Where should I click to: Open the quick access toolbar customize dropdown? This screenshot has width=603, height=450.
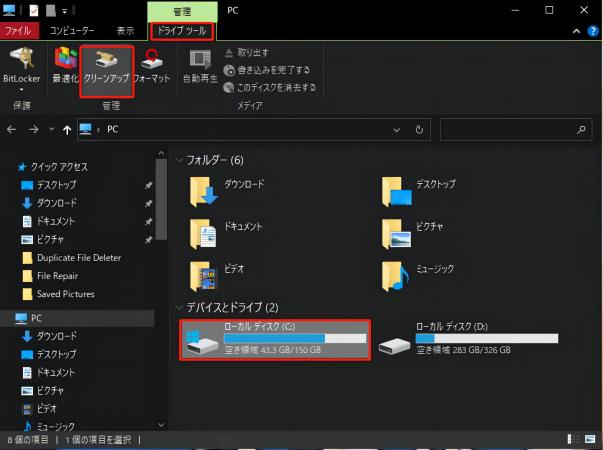(64, 11)
